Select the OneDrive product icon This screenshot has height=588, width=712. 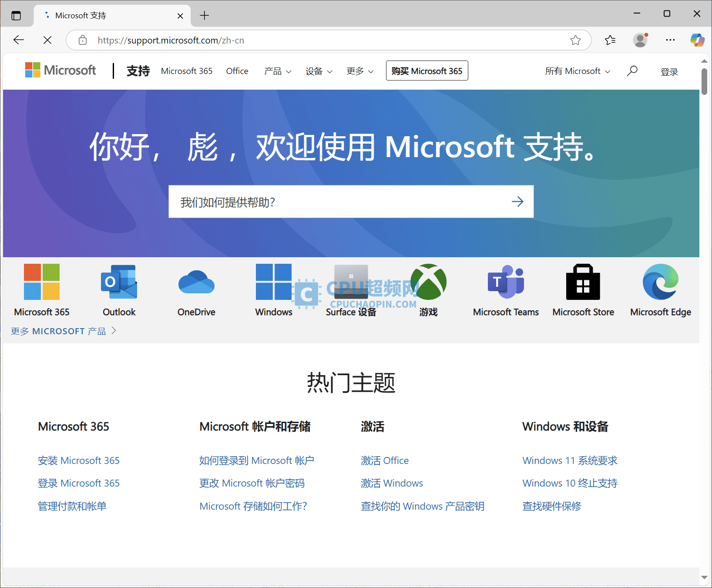196,282
